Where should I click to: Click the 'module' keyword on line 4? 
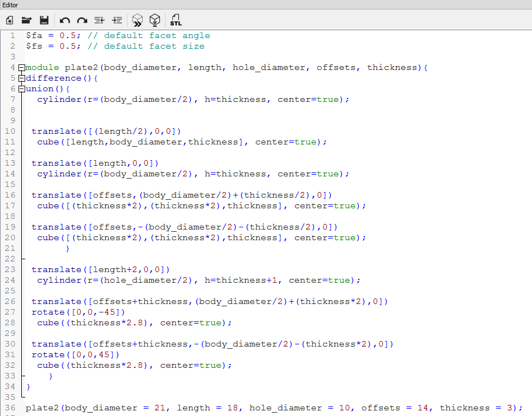(x=43, y=68)
